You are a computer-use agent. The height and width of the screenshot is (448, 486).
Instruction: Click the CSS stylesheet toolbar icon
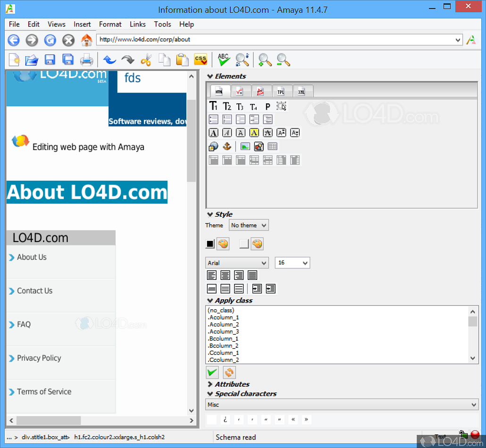[x=201, y=60]
